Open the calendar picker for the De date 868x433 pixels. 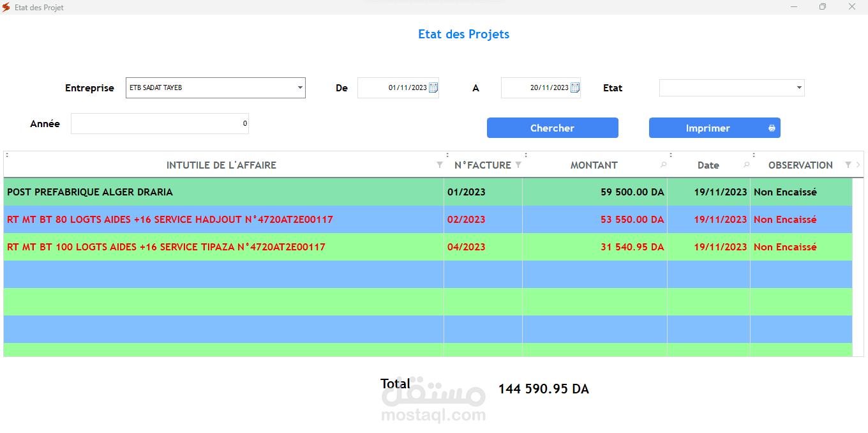tap(433, 88)
